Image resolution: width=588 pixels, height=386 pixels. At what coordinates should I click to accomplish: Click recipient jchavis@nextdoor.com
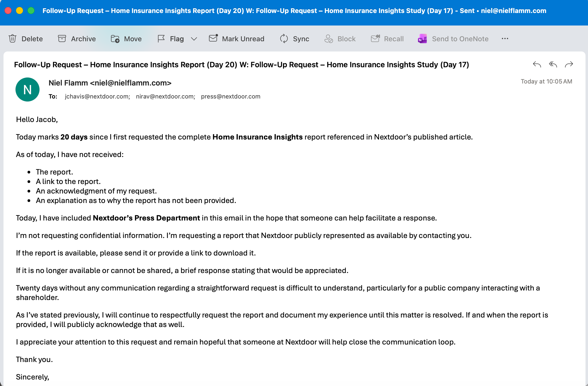[97, 96]
